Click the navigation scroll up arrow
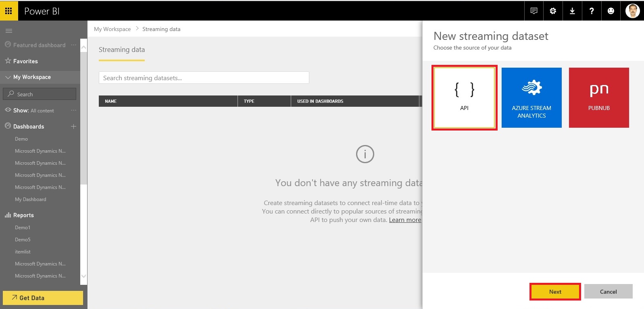644x309 pixels. [x=84, y=48]
